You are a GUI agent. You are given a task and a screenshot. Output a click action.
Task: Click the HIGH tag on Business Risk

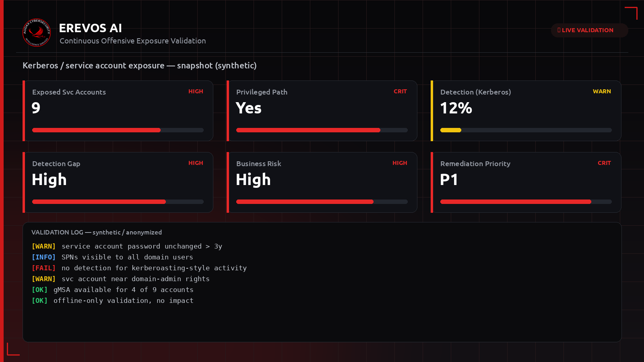400,163
